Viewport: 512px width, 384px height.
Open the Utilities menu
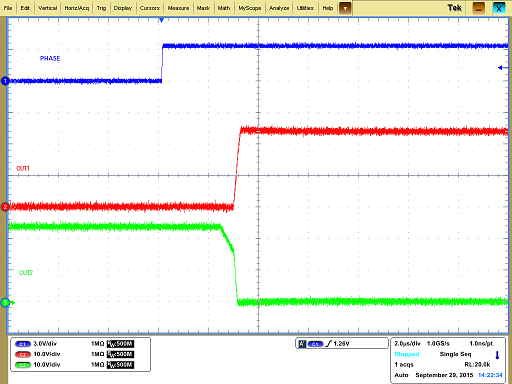[305, 8]
